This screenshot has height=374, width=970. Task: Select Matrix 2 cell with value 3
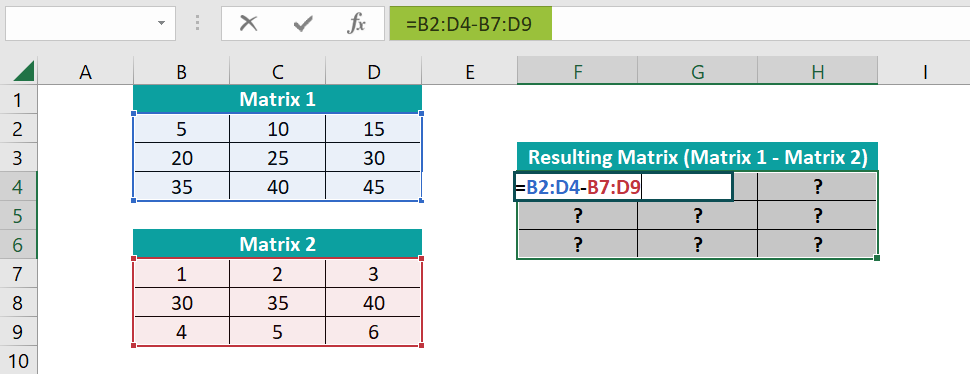pyautogui.click(x=373, y=274)
